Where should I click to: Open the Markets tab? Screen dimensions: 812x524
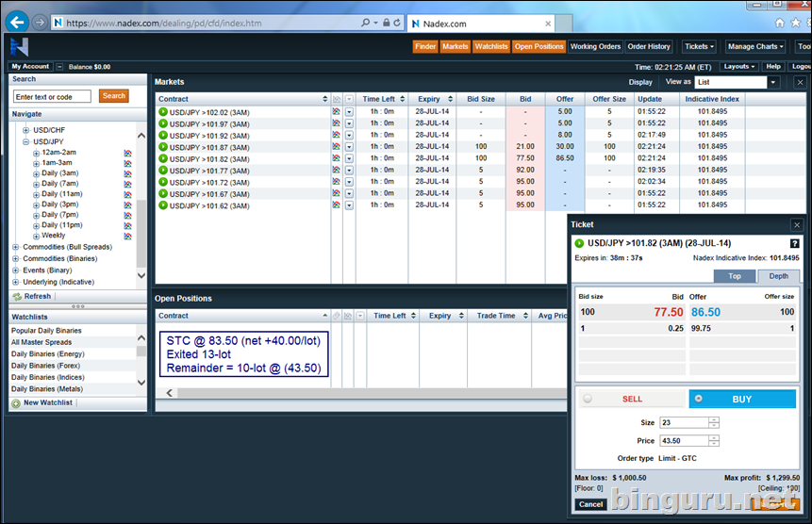(456, 46)
